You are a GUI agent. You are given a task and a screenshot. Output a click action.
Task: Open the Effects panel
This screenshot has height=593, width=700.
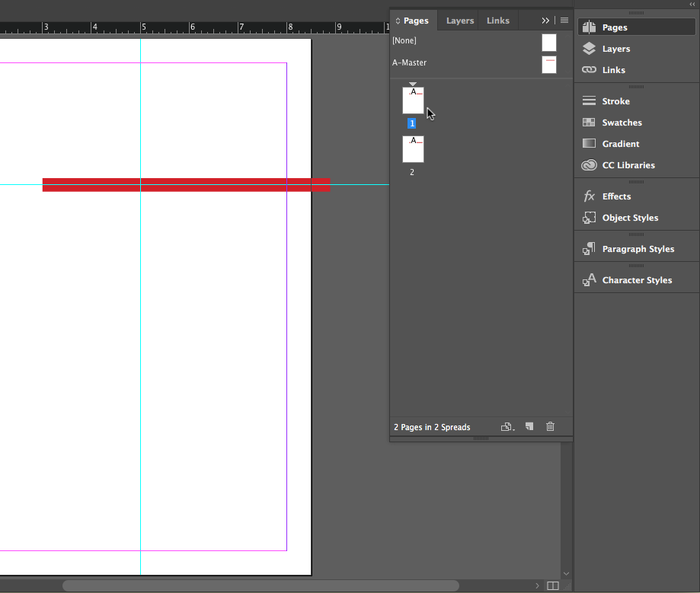pos(616,196)
